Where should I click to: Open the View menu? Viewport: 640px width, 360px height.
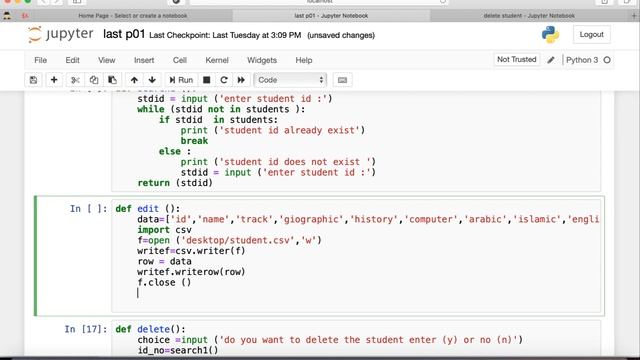(107, 60)
